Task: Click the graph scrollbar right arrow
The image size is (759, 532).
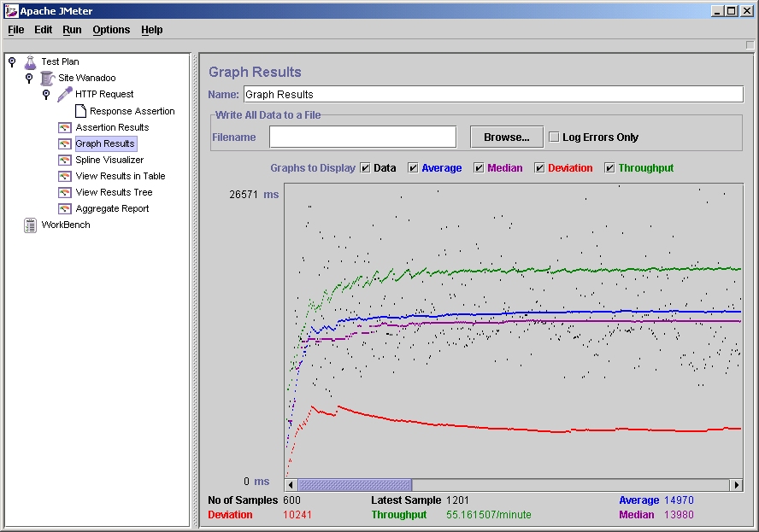Action: coord(736,485)
